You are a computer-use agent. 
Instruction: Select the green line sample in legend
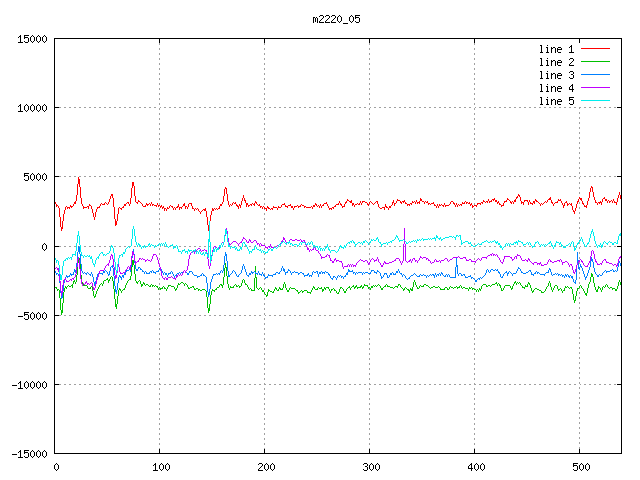(x=595, y=62)
